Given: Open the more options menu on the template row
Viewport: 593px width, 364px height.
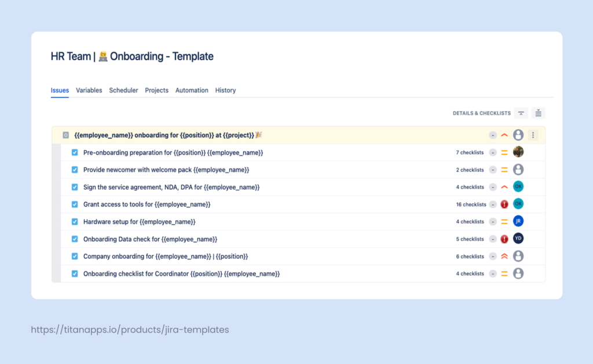Looking at the screenshot, I should [533, 134].
